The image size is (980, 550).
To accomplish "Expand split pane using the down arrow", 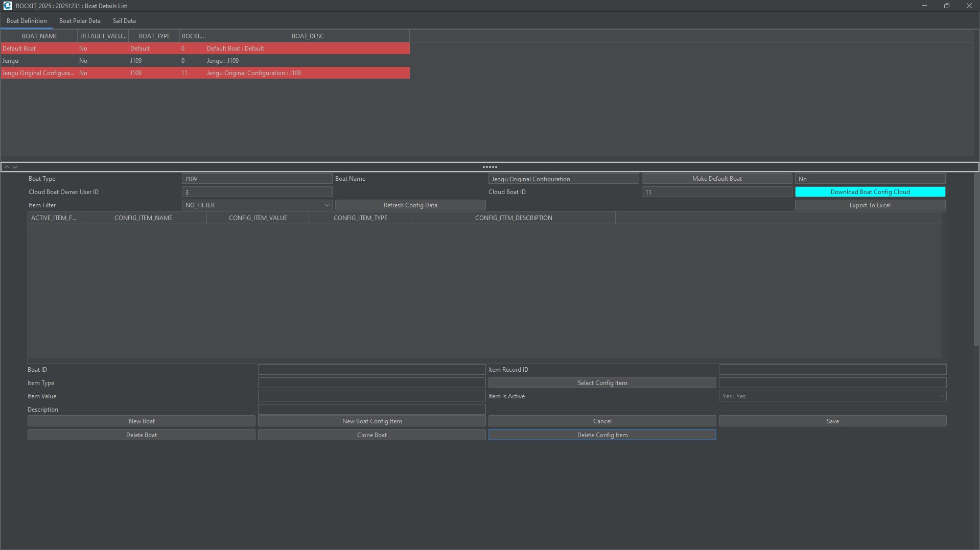I will [x=15, y=167].
